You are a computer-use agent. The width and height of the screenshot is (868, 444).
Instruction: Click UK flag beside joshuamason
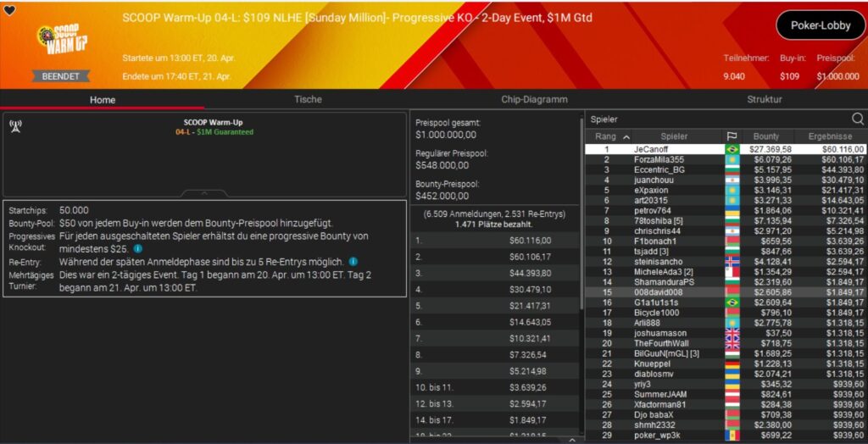pos(732,333)
